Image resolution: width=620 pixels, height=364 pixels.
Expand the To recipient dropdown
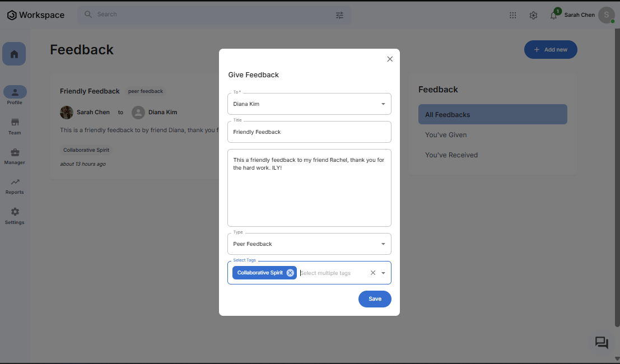383,104
